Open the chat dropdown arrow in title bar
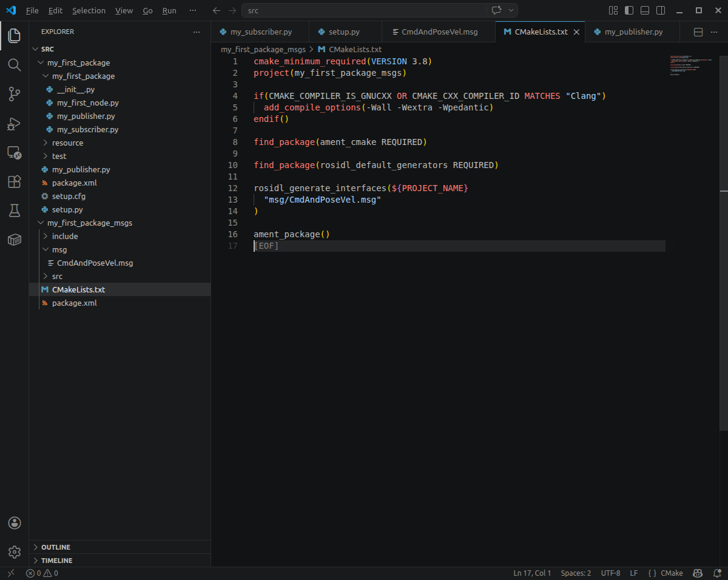 [511, 10]
